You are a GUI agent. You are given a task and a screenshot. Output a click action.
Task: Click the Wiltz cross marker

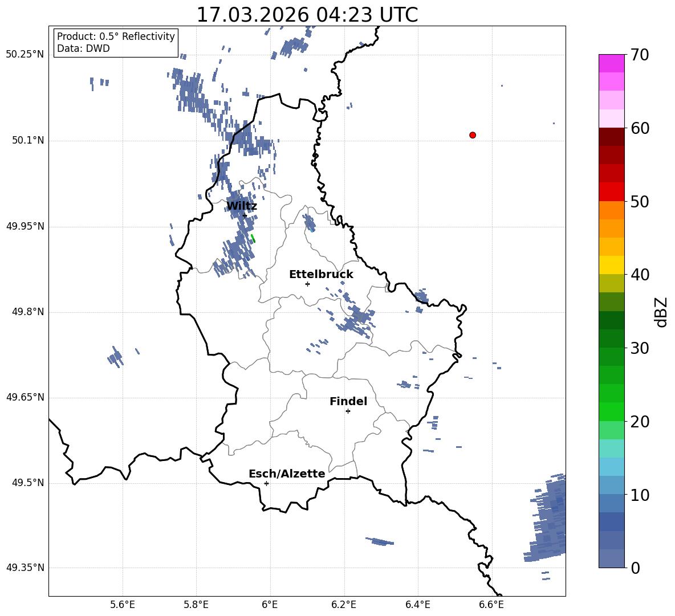click(245, 215)
